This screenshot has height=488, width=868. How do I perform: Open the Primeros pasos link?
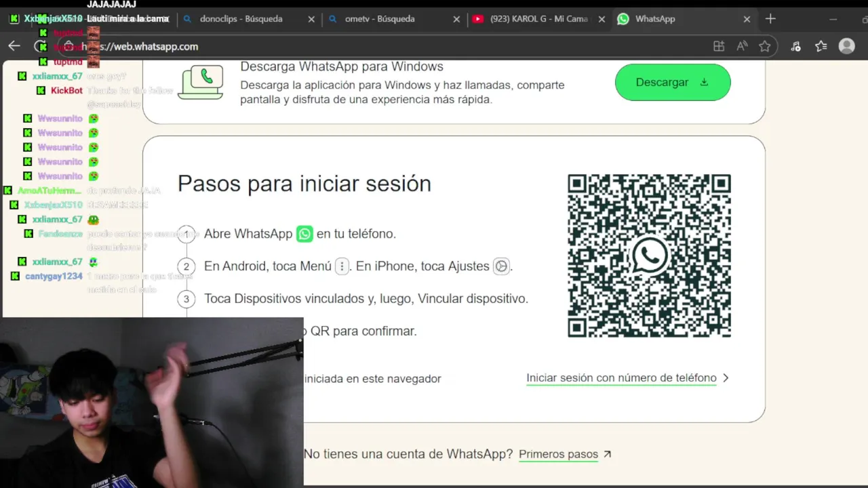point(558,454)
